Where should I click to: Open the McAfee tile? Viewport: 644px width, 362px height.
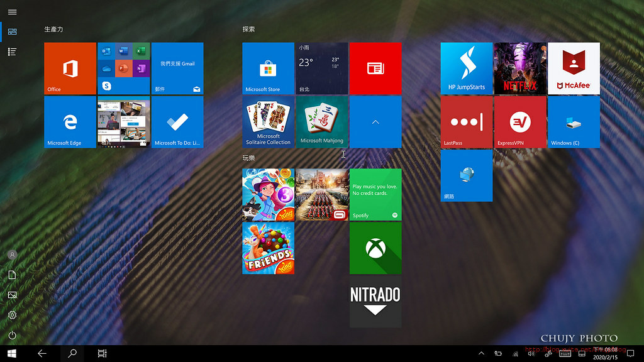574,69
